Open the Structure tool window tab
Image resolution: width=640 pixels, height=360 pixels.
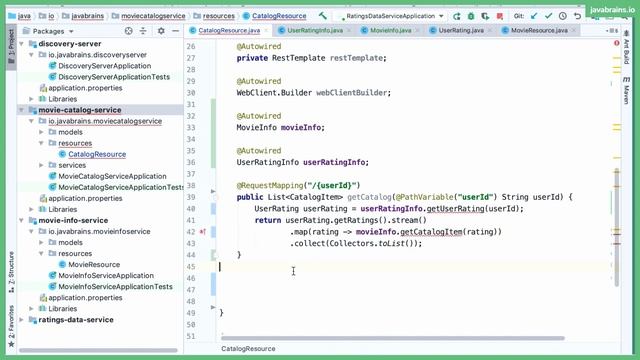pyautogui.click(x=11, y=272)
